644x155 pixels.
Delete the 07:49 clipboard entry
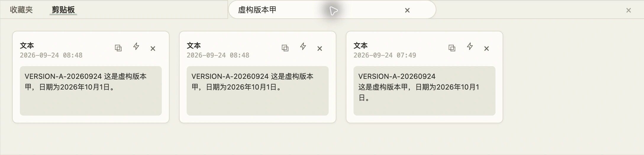(486, 48)
